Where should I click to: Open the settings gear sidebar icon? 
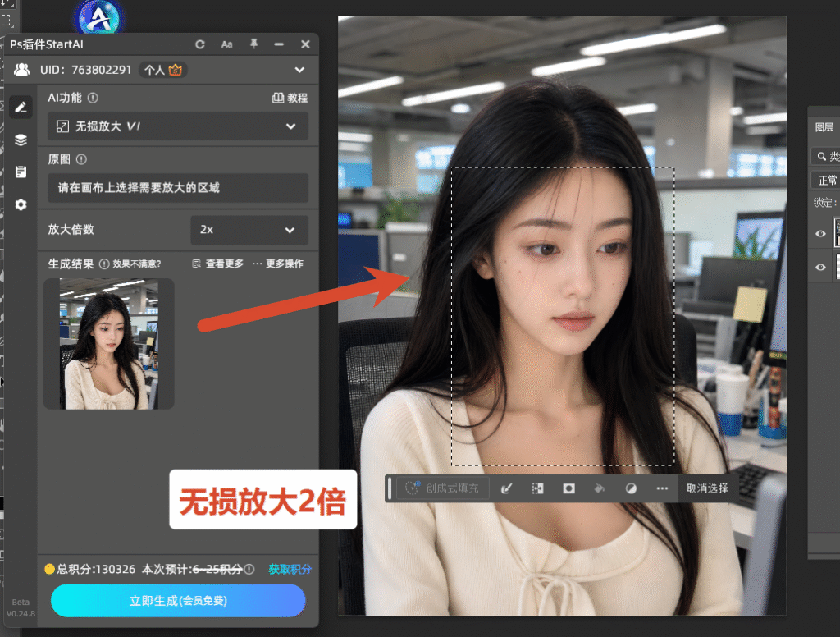[x=21, y=204]
